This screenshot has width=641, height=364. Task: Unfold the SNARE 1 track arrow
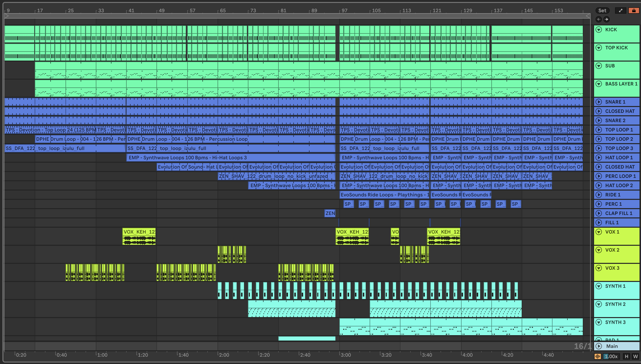(598, 102)
